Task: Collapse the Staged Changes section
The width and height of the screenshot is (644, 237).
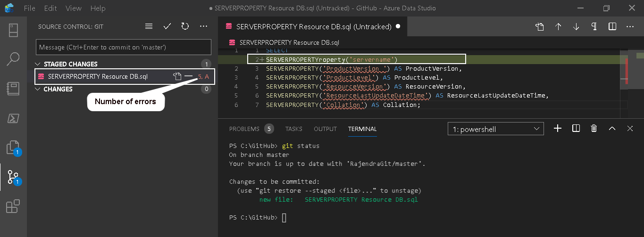Action: click(x=38, y=64)
